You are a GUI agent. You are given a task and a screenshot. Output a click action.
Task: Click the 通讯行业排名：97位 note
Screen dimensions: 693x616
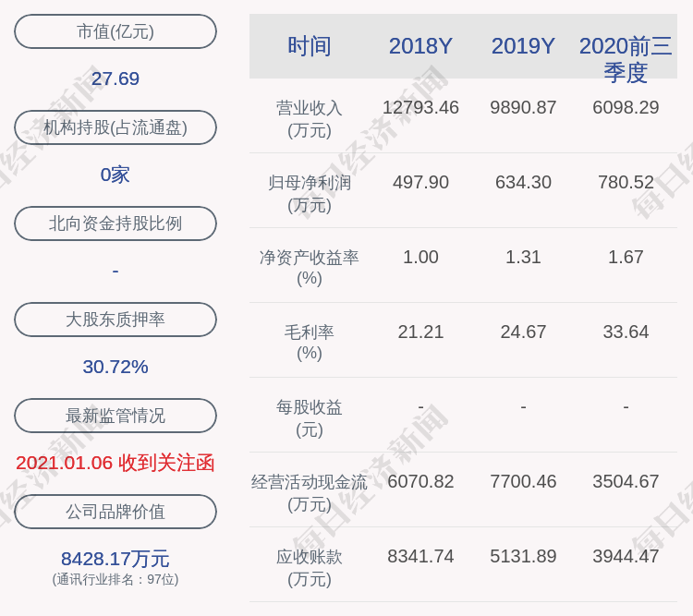(x=115, y=579)
